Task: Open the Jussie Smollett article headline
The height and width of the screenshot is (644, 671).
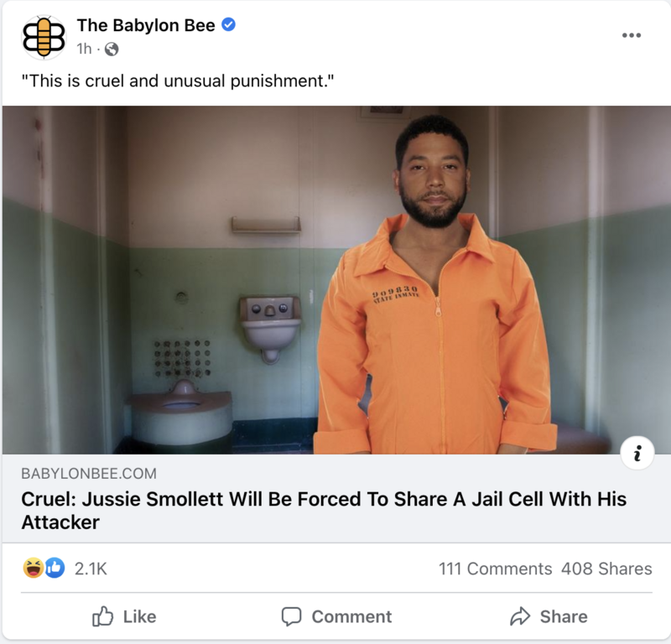Action: 324,511
